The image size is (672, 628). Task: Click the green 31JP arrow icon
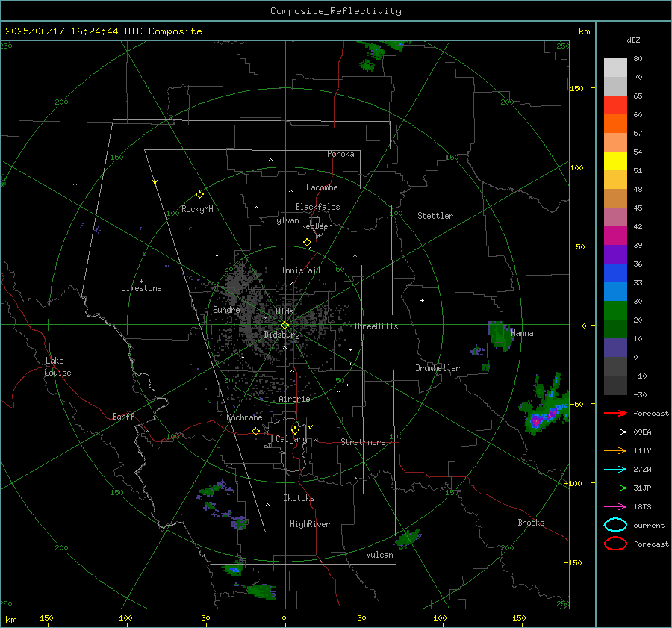click(615, 488)
